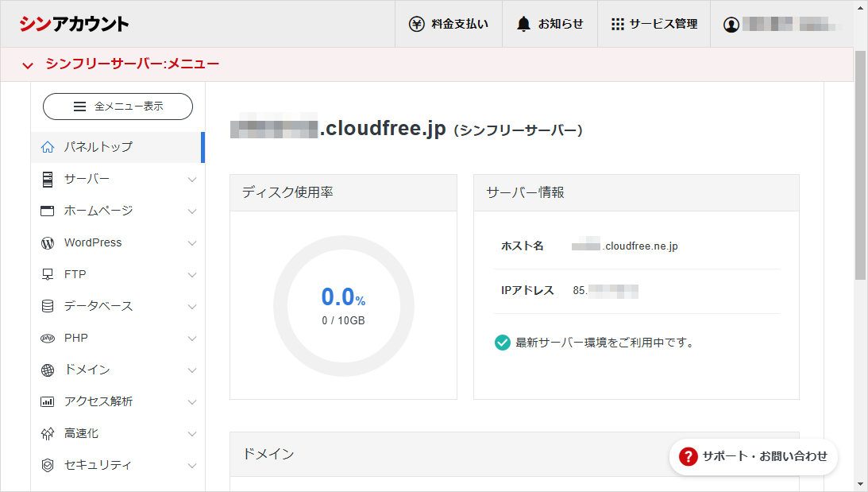This screenshot has height=492, width=868.
Task: Click the bell icon for お知らせ
Action: point(523,24)
